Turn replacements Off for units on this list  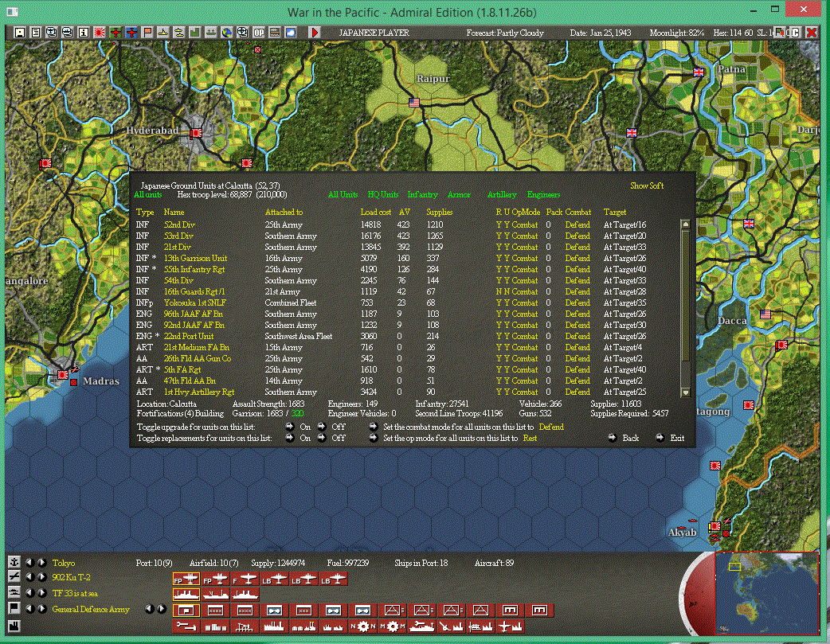pos(321,438)
